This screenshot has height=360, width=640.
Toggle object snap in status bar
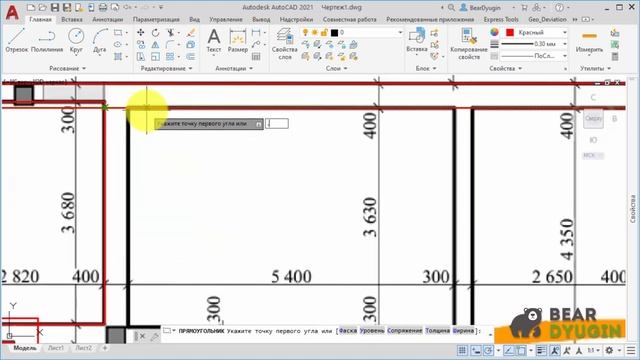[x=521, y=350]
